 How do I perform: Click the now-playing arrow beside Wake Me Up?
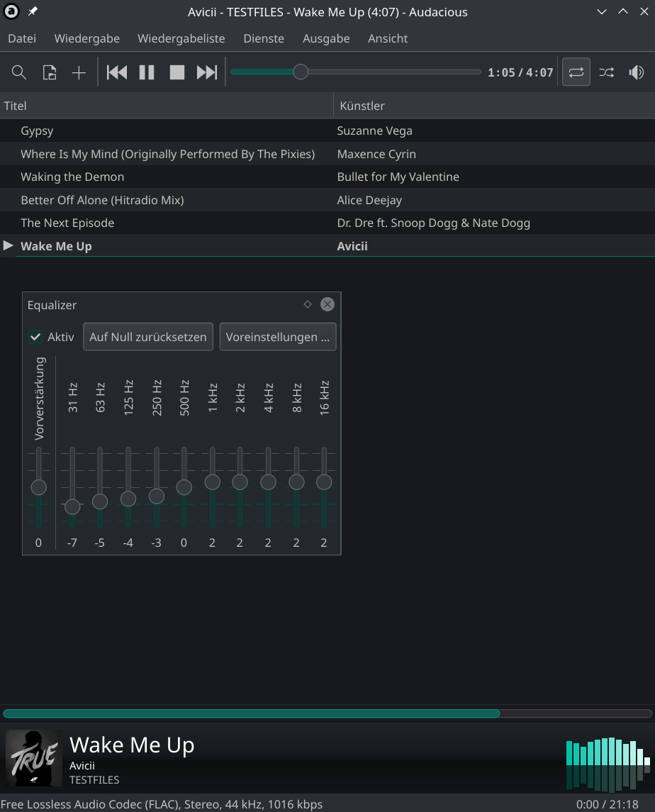pos(9,245)
